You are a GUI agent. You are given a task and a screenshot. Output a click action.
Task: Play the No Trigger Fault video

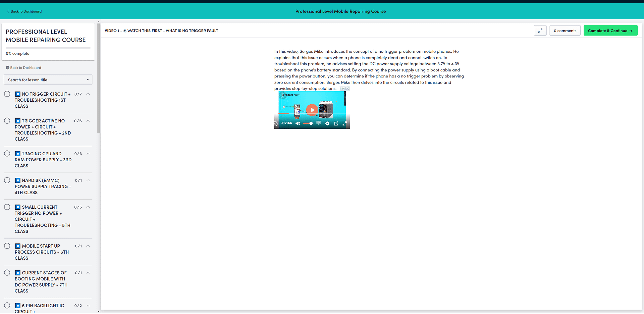click(312, 110)
